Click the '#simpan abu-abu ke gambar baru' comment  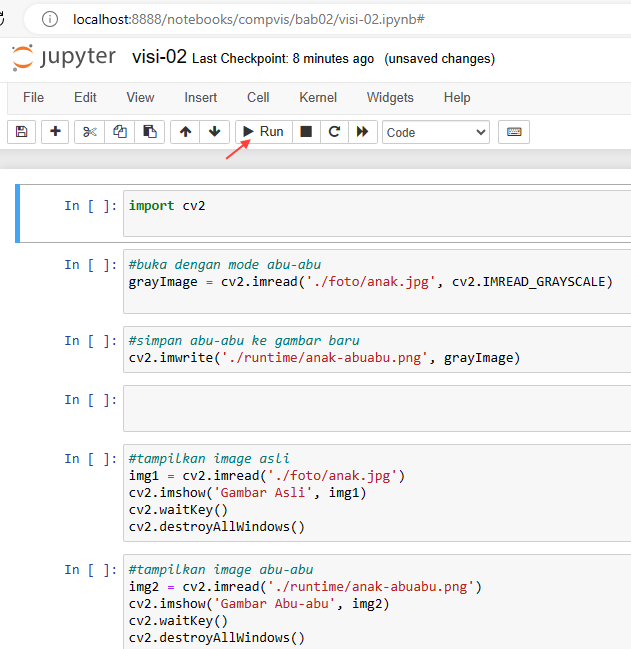tap(244, 341)
